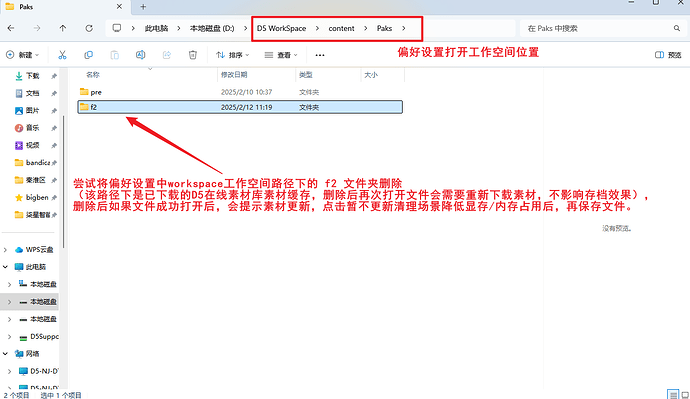Open the Sort dropdown menu

[233, 55]
